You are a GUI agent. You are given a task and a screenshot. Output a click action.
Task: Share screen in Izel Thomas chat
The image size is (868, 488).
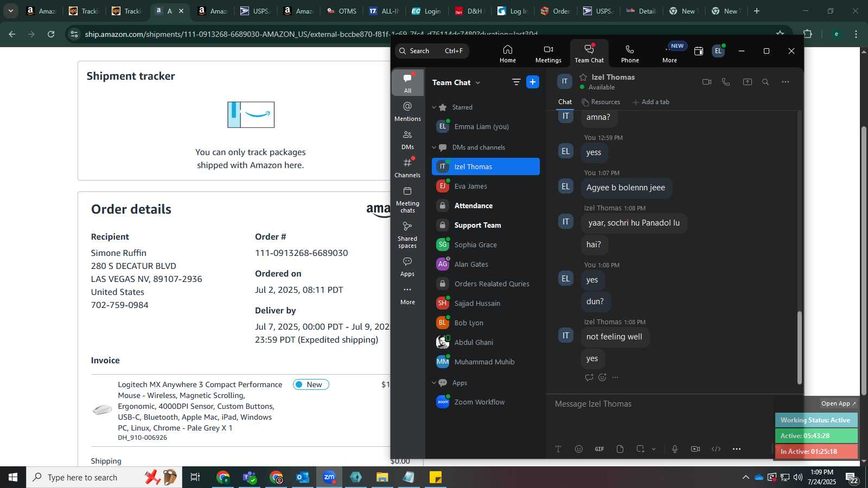click(x=747, y=82)
